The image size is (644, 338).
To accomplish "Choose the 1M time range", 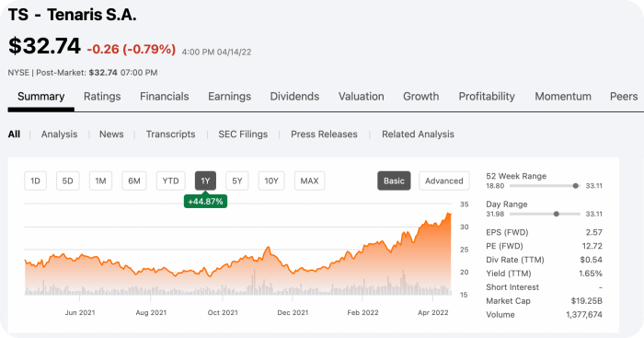I will coord(100,181).
